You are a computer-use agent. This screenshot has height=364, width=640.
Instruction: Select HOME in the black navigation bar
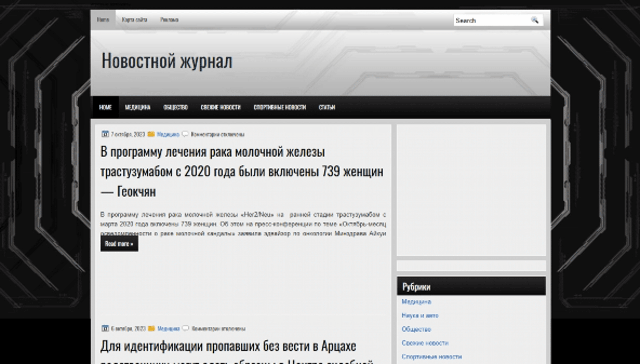105,107
